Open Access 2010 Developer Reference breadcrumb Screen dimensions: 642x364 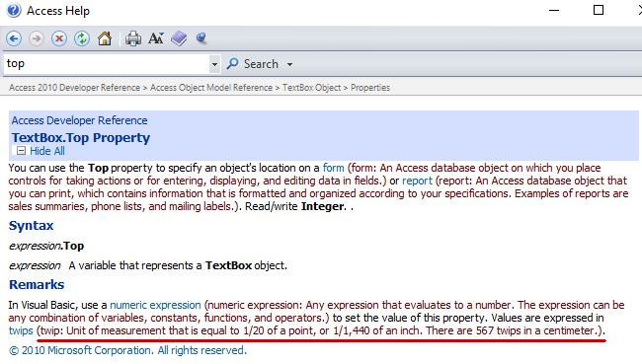click(x=74, y=88)
